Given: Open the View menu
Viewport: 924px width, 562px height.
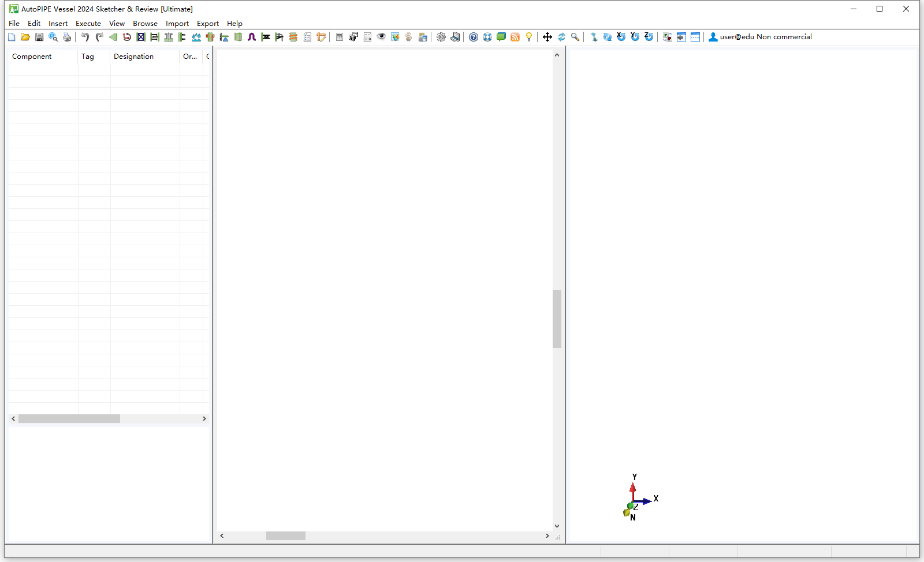Looking at the screenshot, I should 117,24.
